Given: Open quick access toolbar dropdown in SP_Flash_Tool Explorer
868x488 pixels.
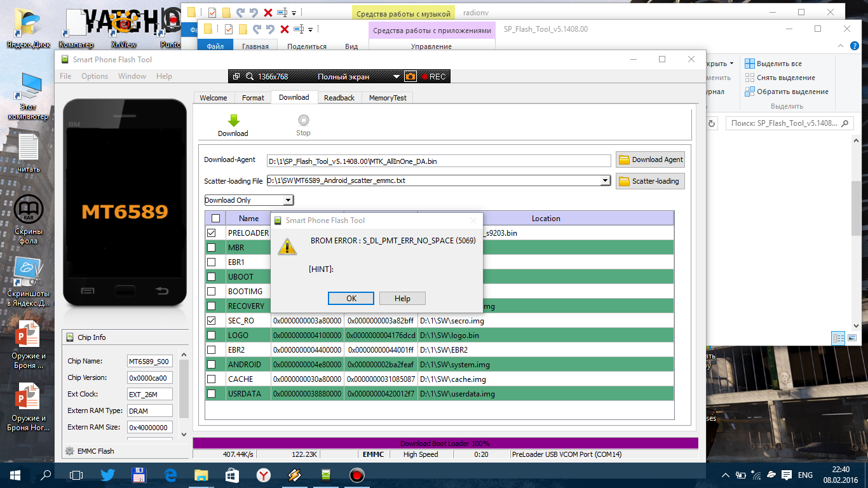Looking at the screenshot, I should click(x=311, y=30).
